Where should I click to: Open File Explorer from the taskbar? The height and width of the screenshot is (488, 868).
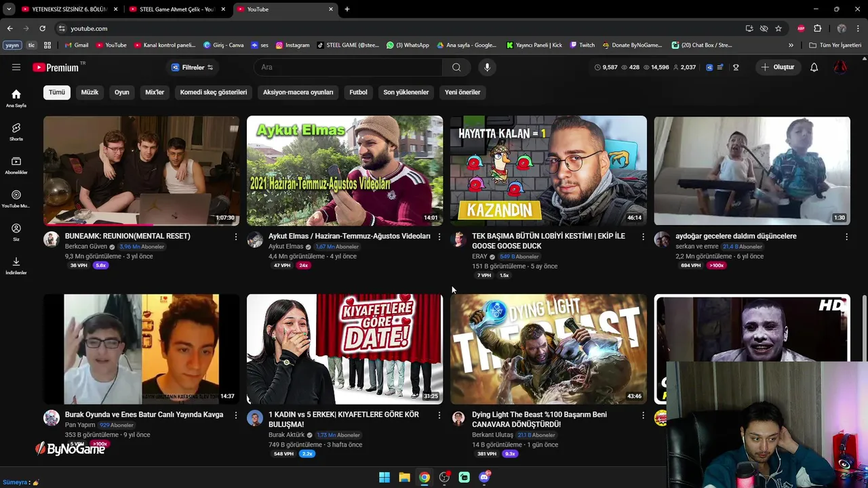coord(404,477)
